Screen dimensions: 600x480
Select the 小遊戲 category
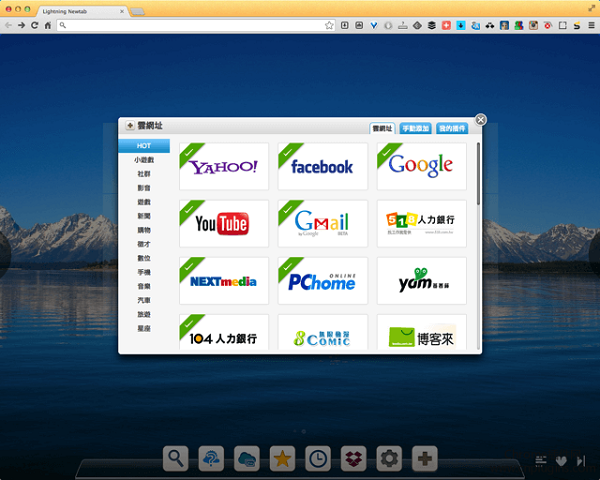point(144,160)
